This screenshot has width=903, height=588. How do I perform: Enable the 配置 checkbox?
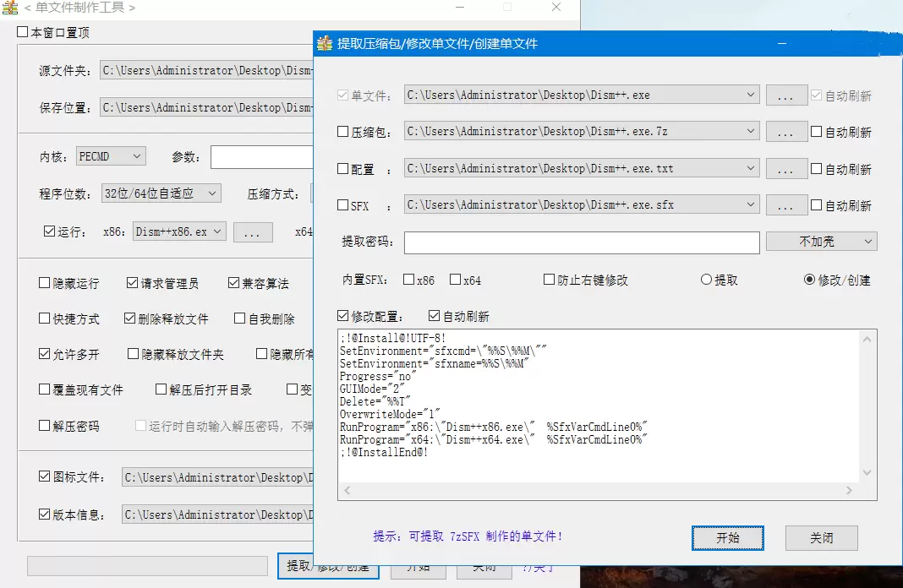(x=342, y=169)
